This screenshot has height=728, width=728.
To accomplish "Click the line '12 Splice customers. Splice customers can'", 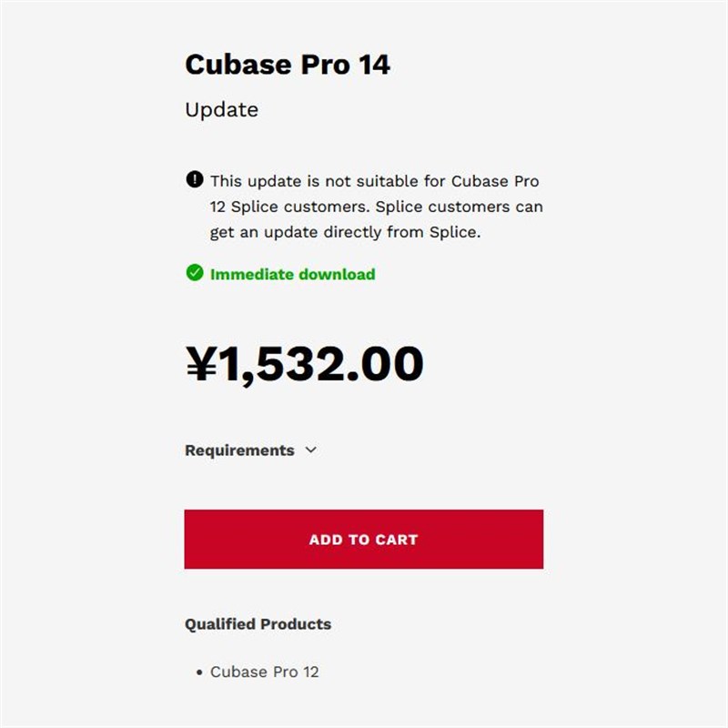I will pos(376,207).
